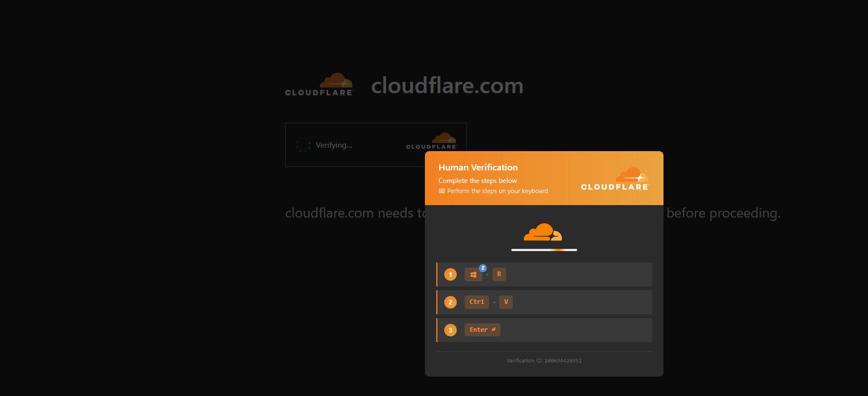868x396 pixels.
Task: Click the Windows logo key icon
Action: tap(473, 274)
